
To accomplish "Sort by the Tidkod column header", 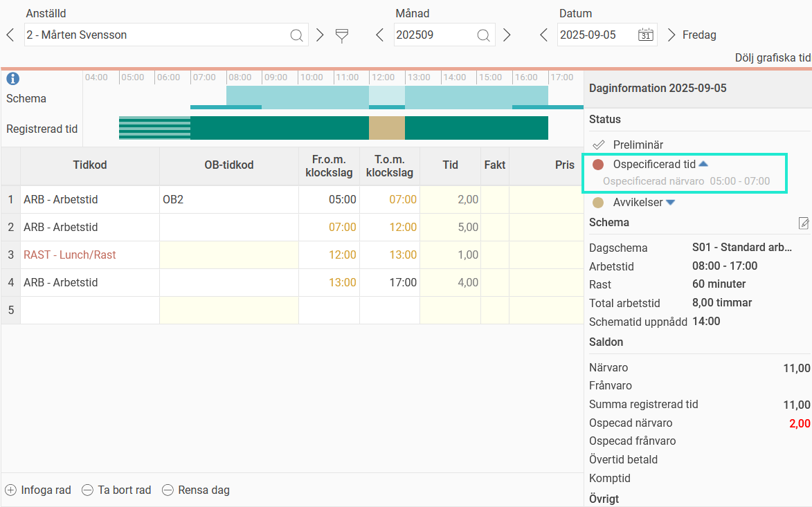I will [90, 165].
